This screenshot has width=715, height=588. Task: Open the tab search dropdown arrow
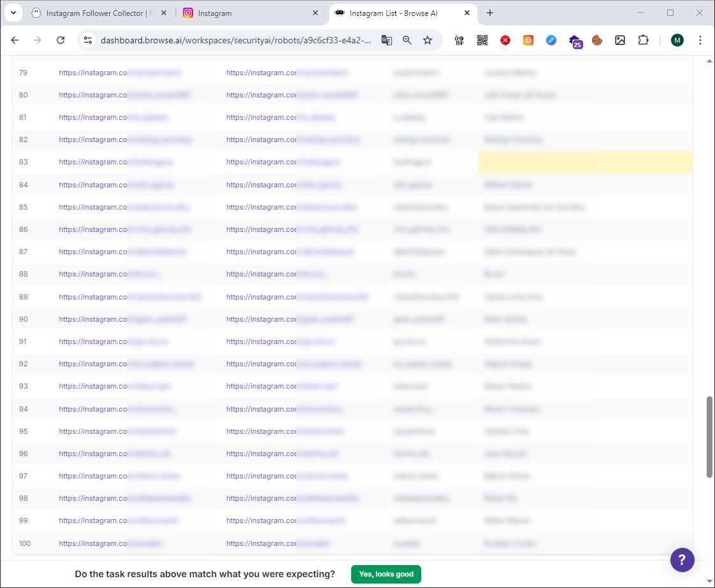(x=13, y=13)
